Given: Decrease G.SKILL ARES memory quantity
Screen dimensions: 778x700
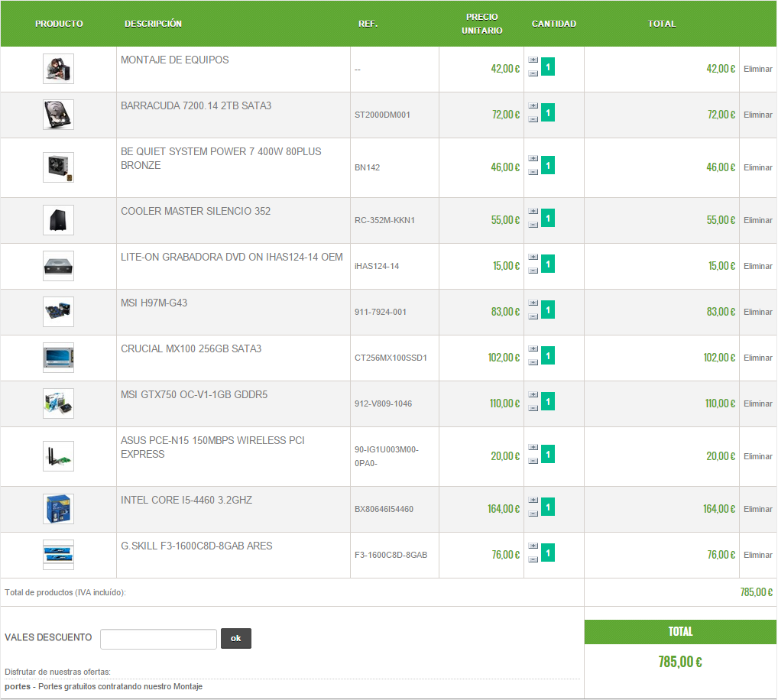Looking at the screenshot, I should coord(533,559).
